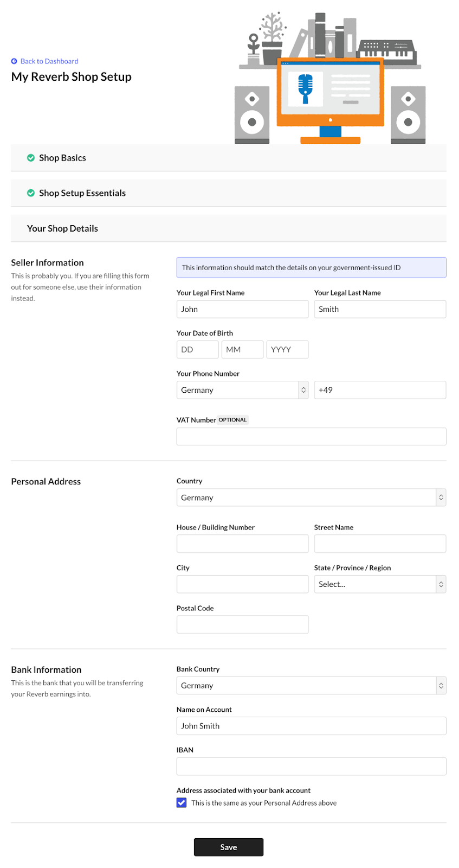
Task: Follow the Back to Dashboard link
Action: [49, 61]
